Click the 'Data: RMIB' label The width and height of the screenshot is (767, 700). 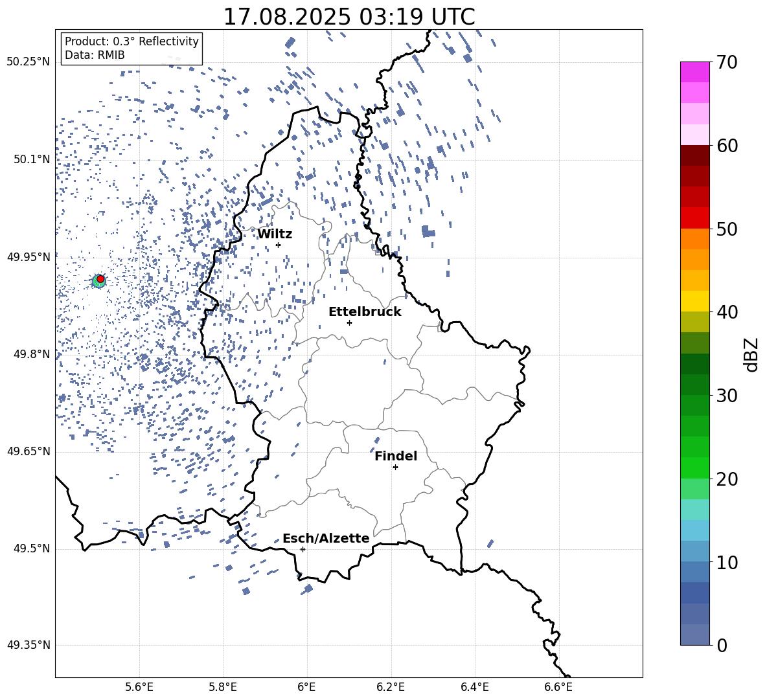point(95,55)
